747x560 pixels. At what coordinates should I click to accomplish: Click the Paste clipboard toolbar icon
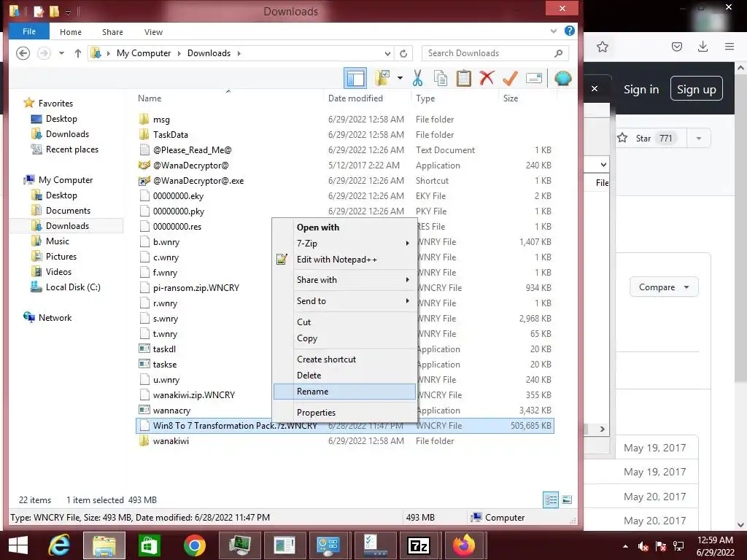pos(463,78)
